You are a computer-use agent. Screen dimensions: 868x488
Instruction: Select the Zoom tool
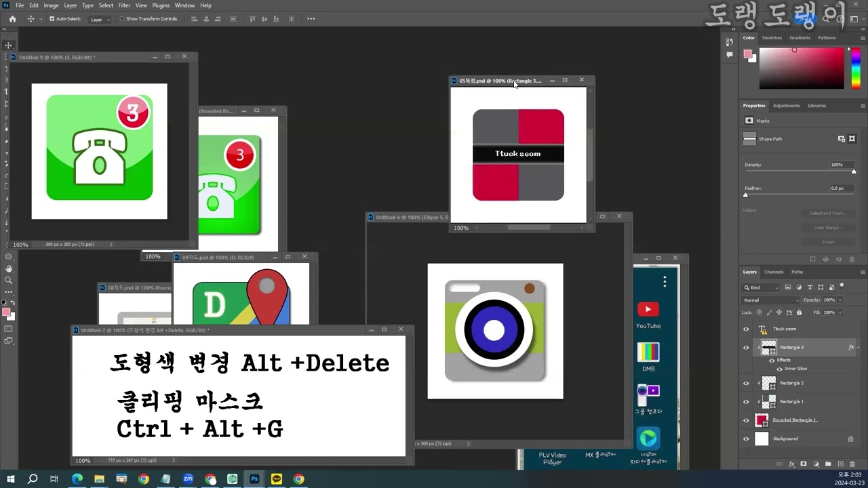point(8,280)
